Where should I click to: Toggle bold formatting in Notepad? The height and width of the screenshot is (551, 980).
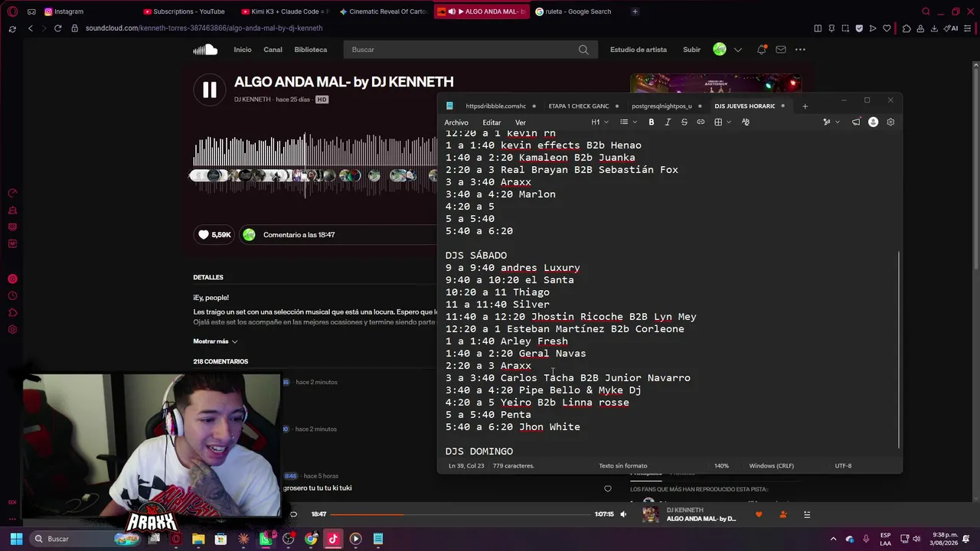point(652,122)
